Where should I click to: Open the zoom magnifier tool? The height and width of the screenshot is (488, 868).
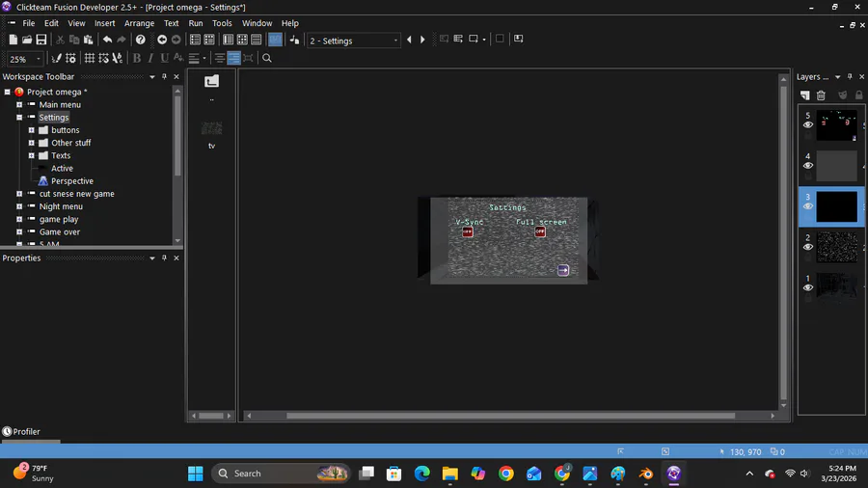point(267,58)
